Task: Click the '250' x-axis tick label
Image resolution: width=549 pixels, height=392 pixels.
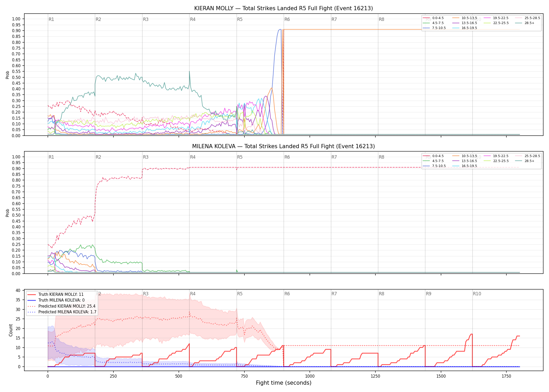Action: [113, 376]
